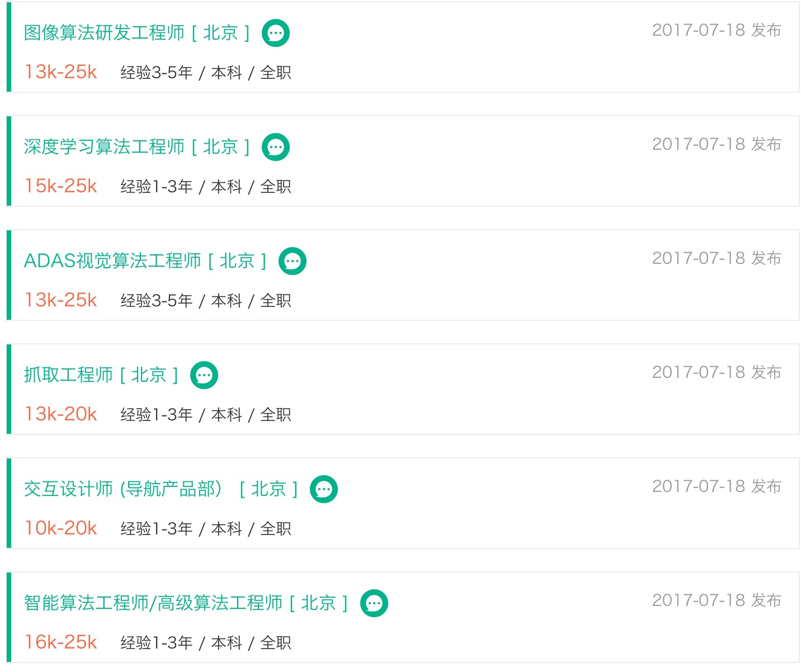
Task: Click the publish date on 智能算法工程师 card
Action: (716, 600)
